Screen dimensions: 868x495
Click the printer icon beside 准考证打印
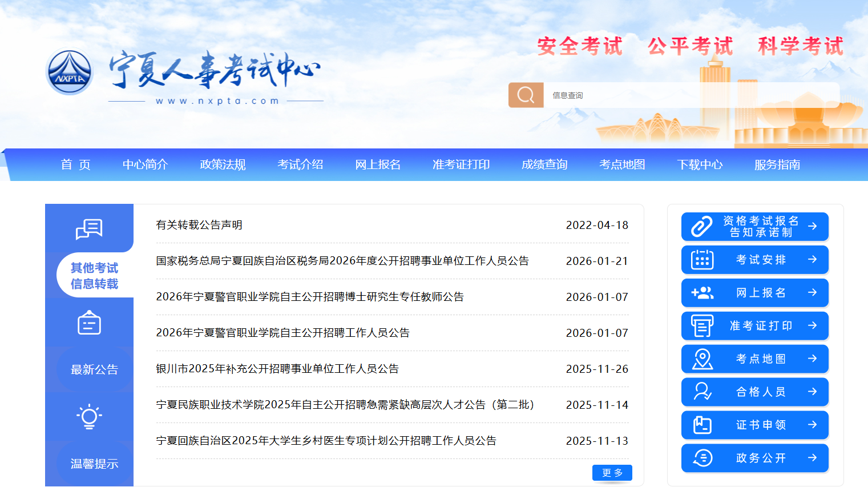pos(702,326)
